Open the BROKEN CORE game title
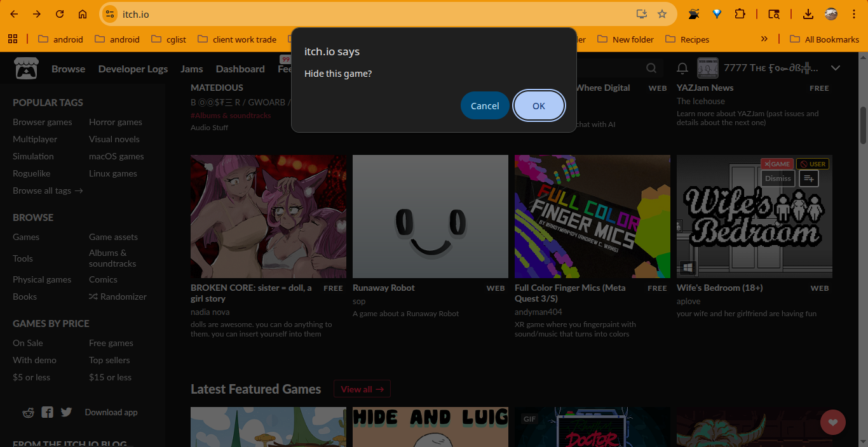 [251, 293]
